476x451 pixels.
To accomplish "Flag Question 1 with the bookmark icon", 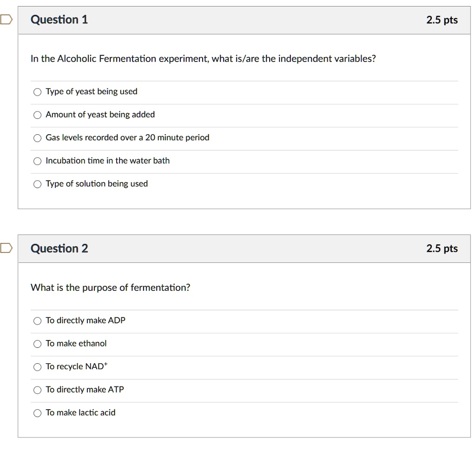I will click(x=5, y=20).
